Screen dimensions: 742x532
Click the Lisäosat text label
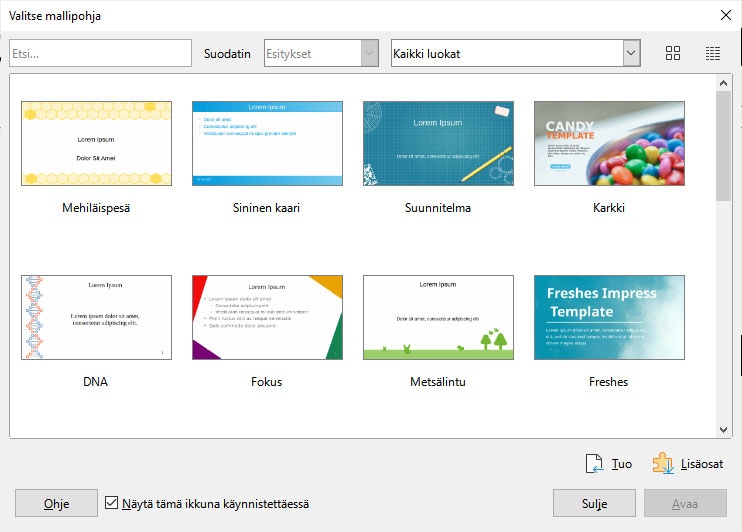tap(702, 464)
